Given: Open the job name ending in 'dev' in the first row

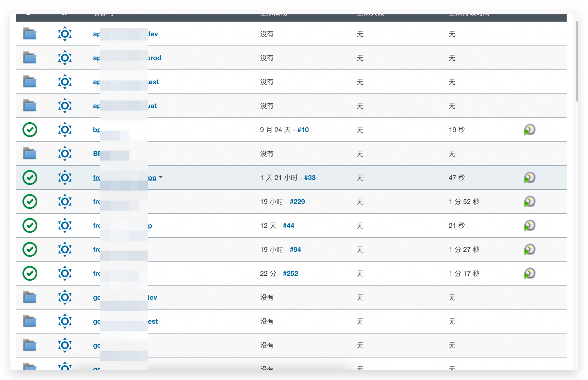Looking at the screenshot, I should coord(153,34).
